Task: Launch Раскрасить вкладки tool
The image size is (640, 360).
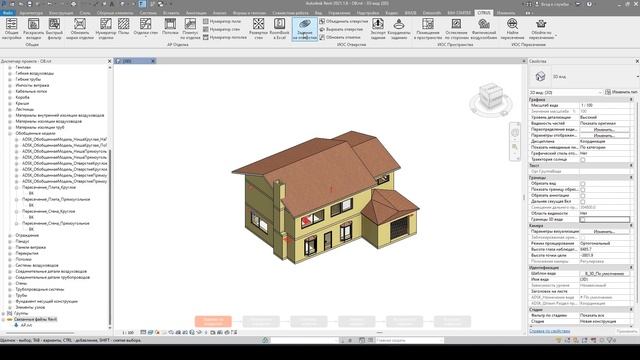Action: point(33,29)
